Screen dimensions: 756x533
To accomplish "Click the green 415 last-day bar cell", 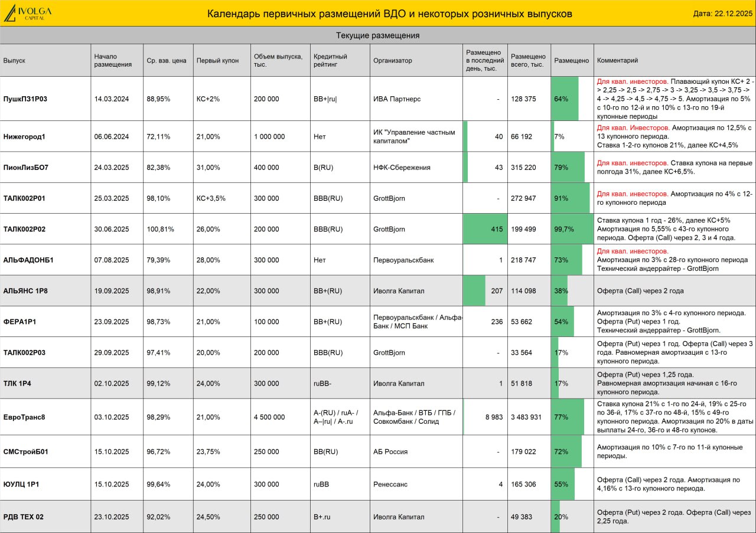I will click(x=485, y=229).
